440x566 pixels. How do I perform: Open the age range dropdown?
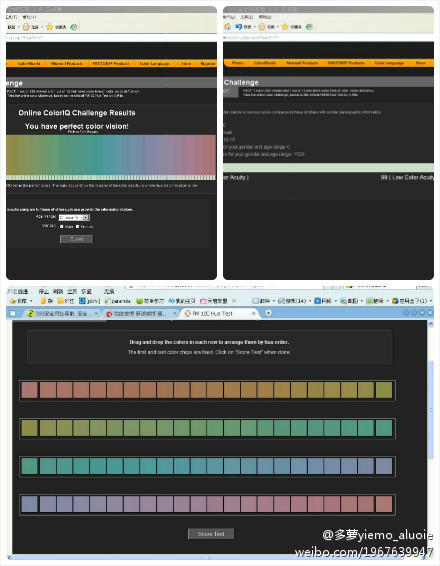pos(74,217)
